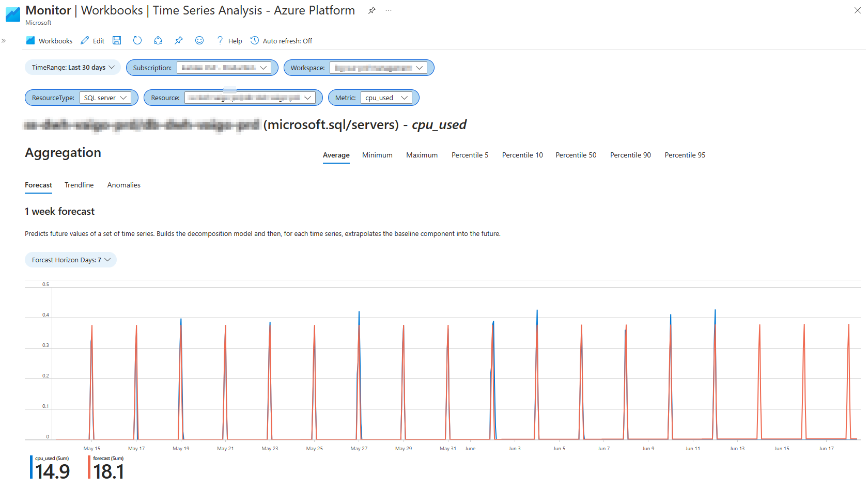Switch to the Trendline tab
This screenshot has width=868, height=490.
click(79, 185)
